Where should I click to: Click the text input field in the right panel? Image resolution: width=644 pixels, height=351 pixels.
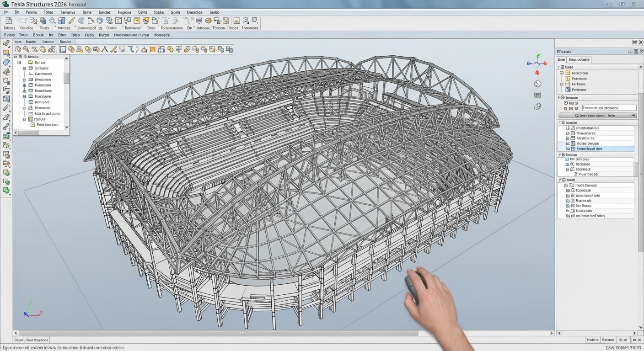[x=609, y=108]
